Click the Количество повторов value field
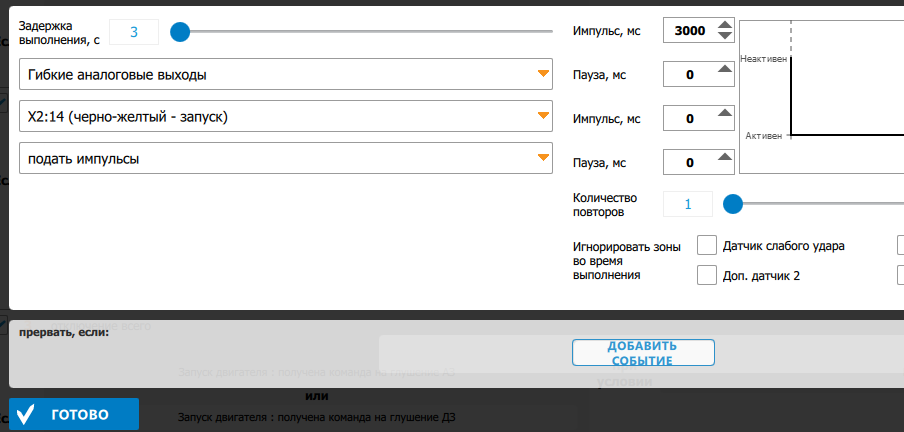This screenshot has height=432, width=904. coord(688,204)
